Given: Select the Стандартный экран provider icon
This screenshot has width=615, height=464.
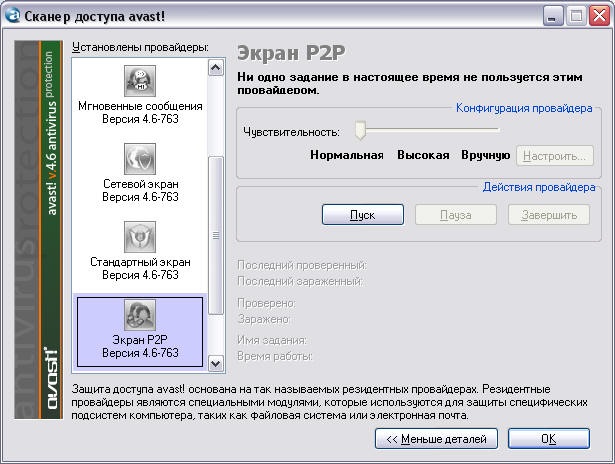Looking at the screenshot, I should coord(140,237).
